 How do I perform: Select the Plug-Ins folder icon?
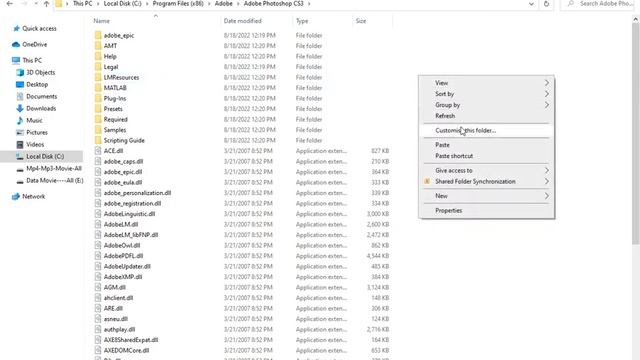[x=98, y=98]
